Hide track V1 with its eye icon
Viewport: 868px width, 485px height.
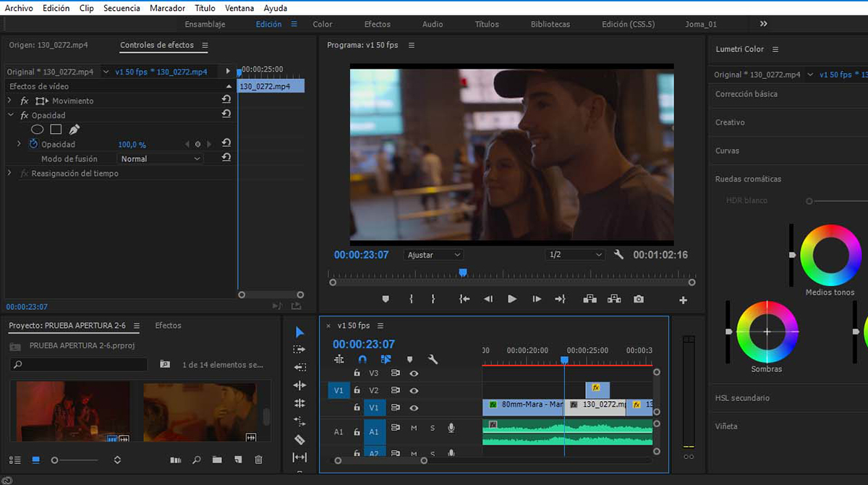tap(414, 408)
